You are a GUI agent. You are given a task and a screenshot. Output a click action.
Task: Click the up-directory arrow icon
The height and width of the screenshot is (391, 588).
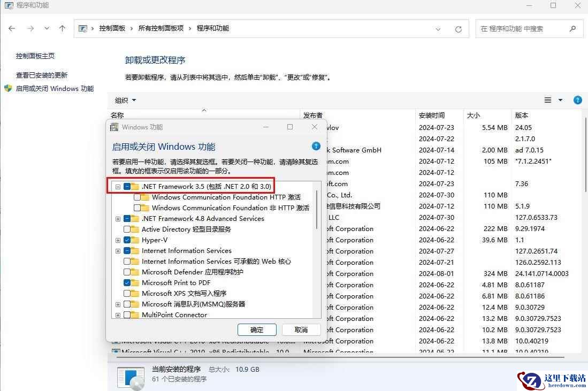[x=62, y=28]
